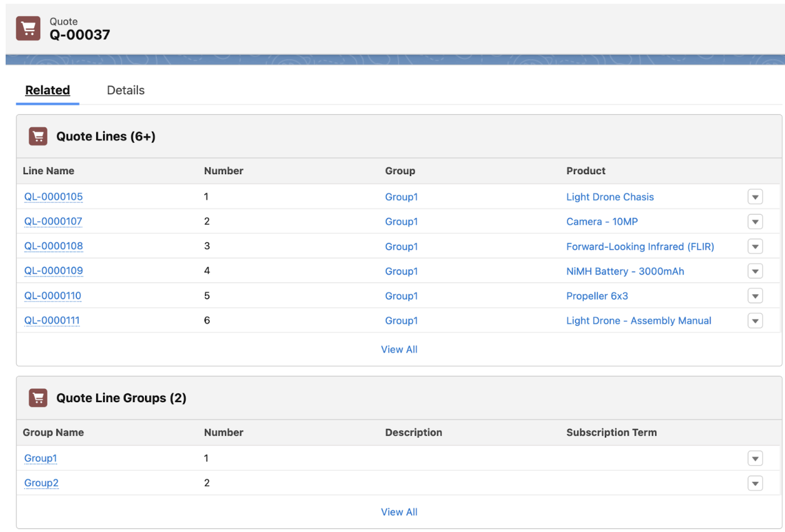Click the Line Name column header
This screenshot has height=532, width=785.
point(48,170)
